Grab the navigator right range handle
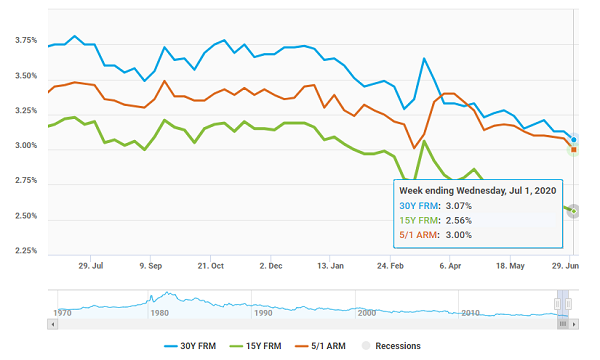The width and height of the screenshot is (600, 360). [568, 304]
